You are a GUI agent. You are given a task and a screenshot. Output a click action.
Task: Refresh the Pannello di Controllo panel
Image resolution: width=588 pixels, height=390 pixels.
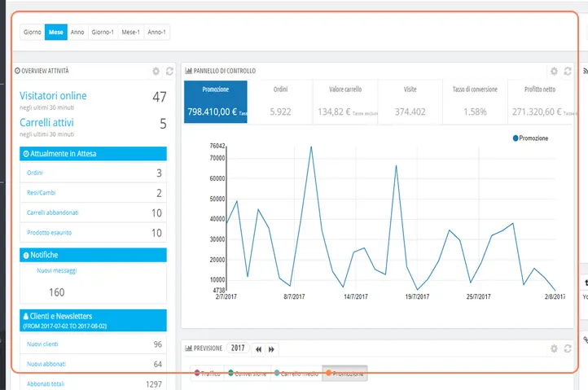[x=568, y=72]
